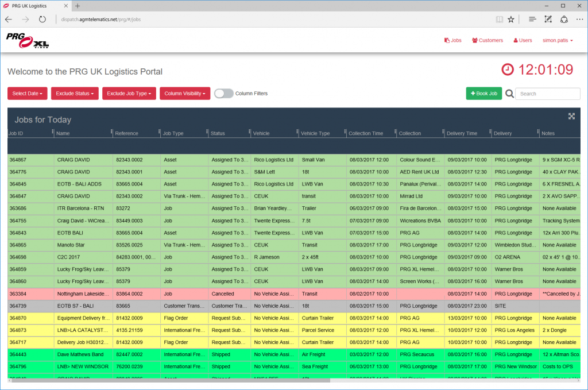Open the Customers section
This screenshot has height=390, width=588.
click(x=487, y=40)
